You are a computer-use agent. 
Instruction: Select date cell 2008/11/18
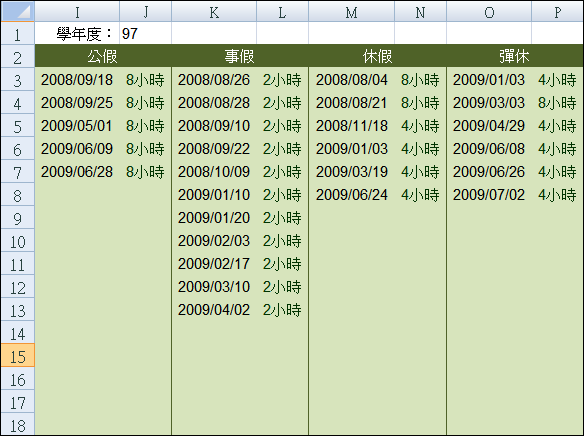(x=352, y=126)
